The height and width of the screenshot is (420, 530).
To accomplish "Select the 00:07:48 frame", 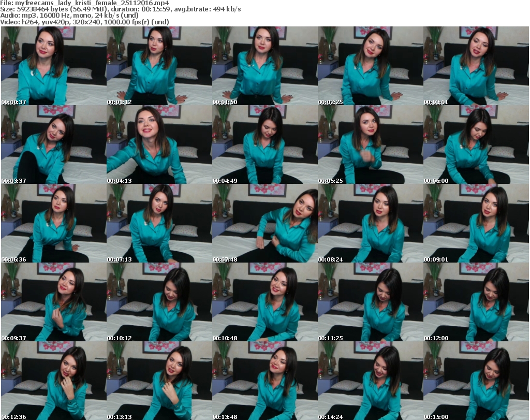I will (x=264, y=223).
